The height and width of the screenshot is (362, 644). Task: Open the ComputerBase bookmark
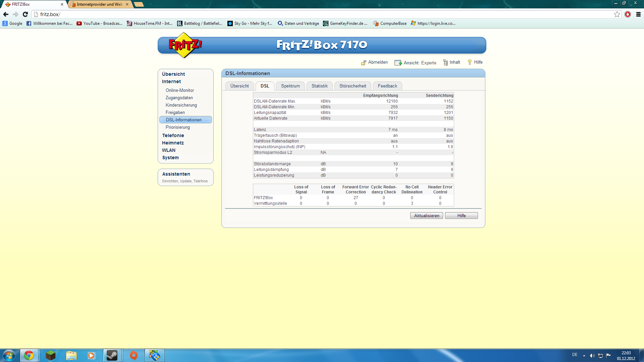click(390, 23)
